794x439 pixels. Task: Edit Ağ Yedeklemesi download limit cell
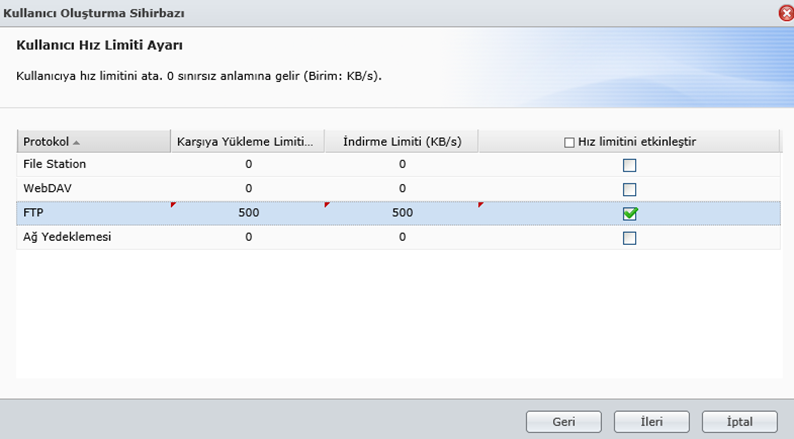click(x=402, y=237)
